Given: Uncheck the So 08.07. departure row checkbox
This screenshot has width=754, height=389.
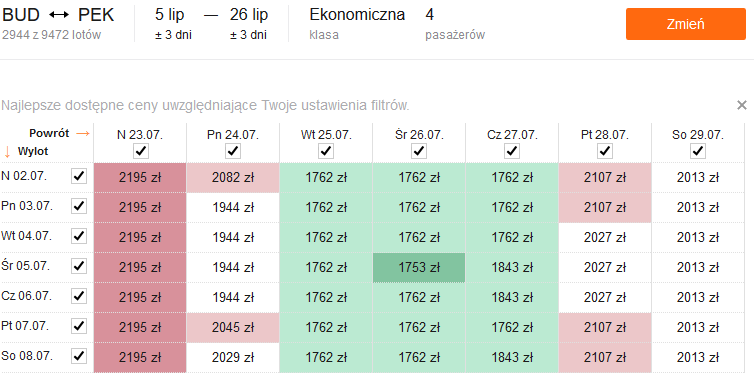Looking at the screenshot, I should point(79,356).
